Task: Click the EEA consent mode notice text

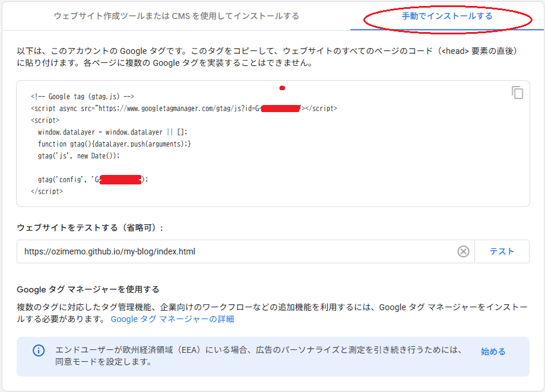Action: click(259, 356)
